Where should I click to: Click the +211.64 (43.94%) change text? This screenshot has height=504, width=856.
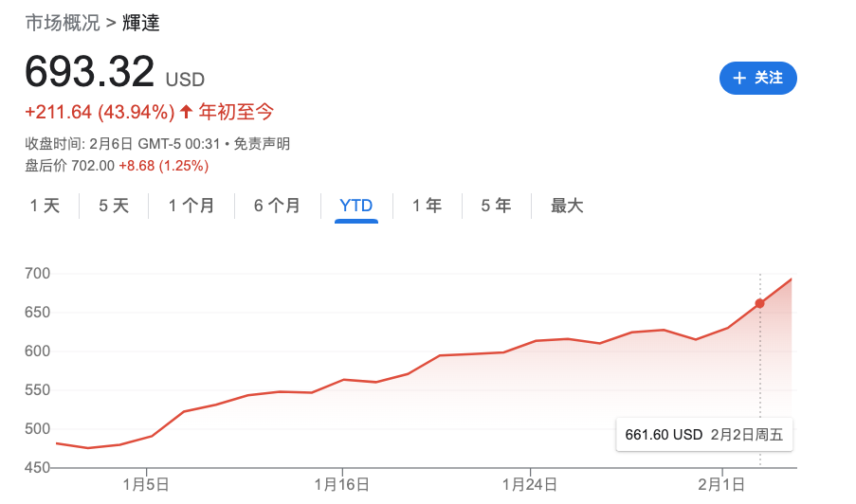[x=100, y=112]
